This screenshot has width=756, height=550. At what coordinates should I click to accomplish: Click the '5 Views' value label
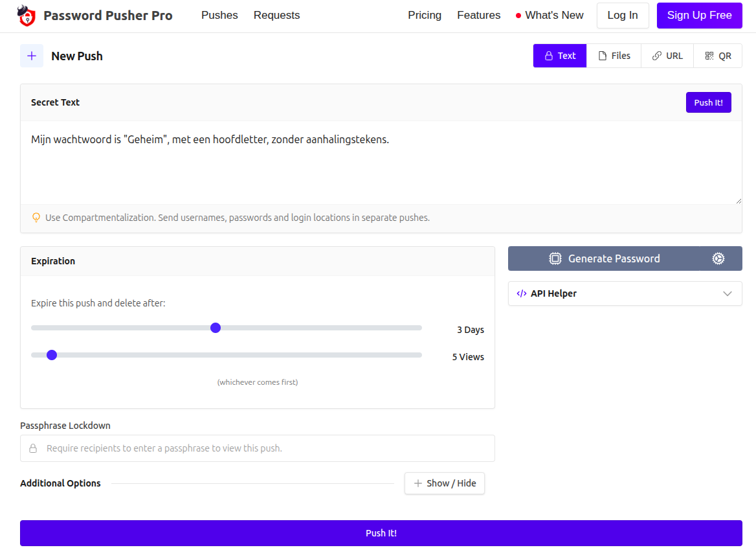pos(468,357)
